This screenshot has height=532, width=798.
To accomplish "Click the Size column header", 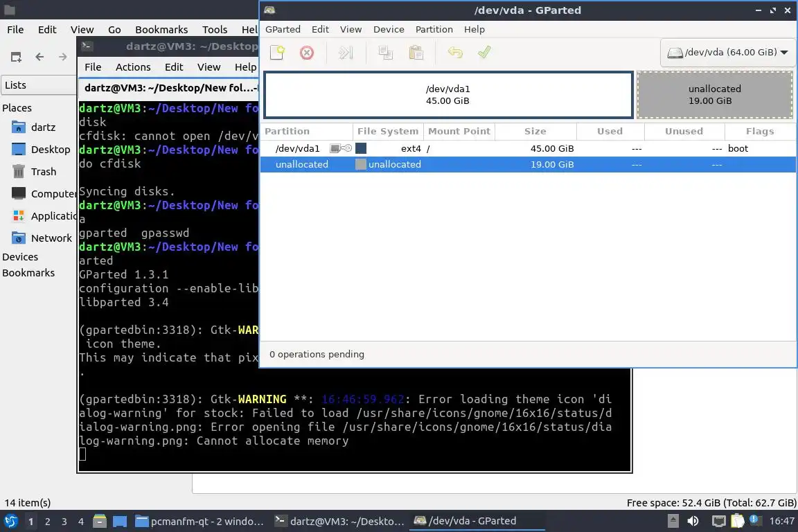I will pos(535,132).
